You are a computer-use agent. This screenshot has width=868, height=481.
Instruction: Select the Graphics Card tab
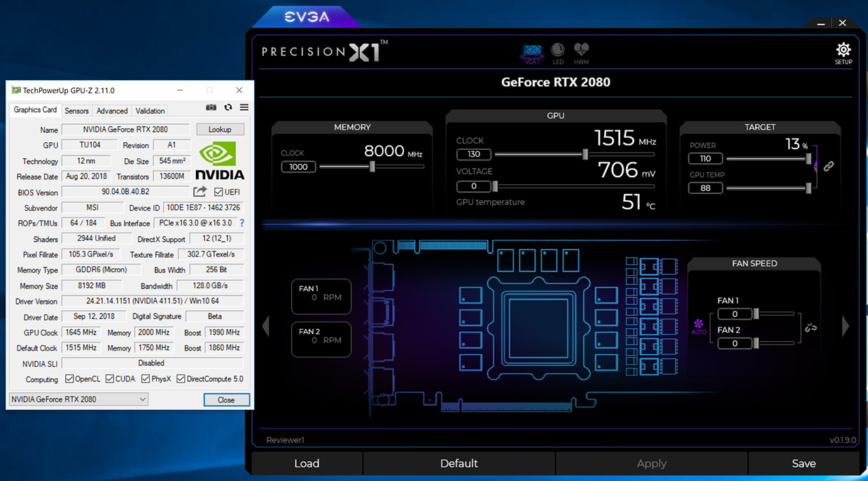pos(35,110)
